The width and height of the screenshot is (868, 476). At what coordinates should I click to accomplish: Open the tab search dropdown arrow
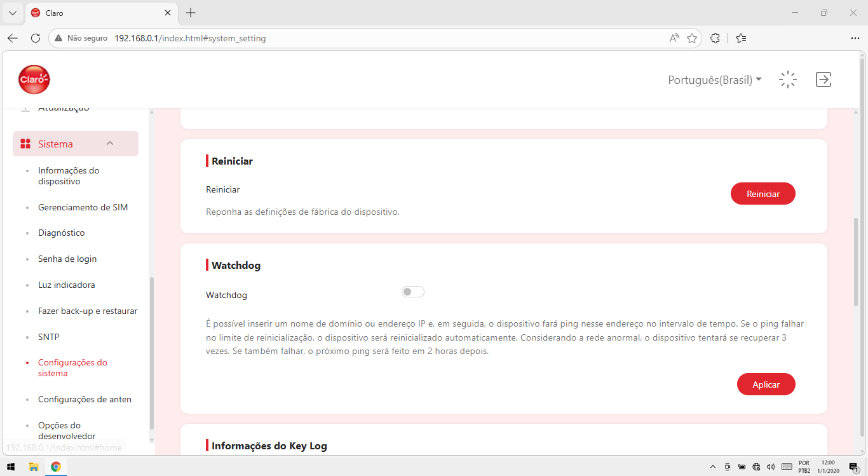tap(12, 13)
